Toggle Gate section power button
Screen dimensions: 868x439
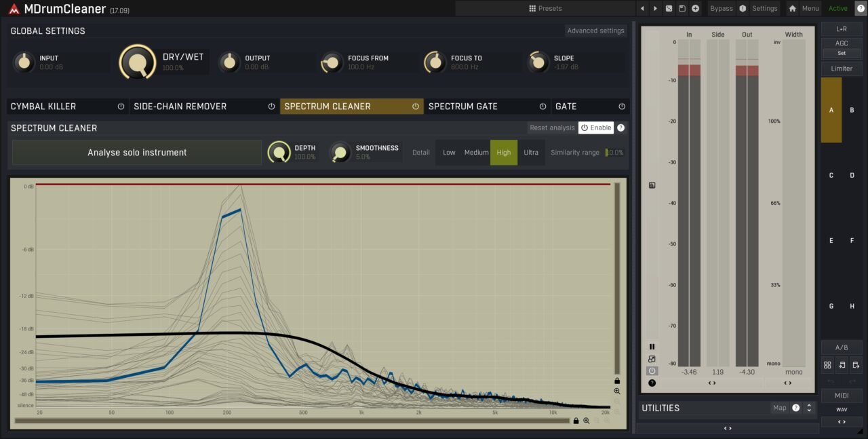[x=622, y=107]
